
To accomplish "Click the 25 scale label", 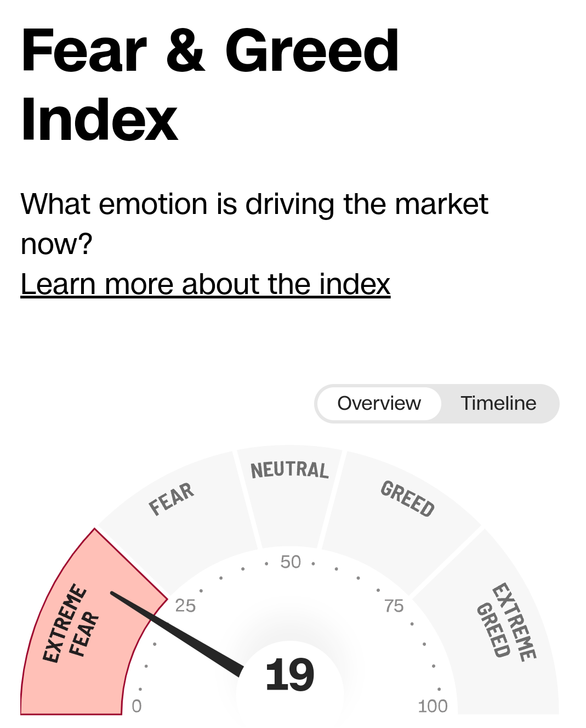I will pyautogui.click(x=185, y=606).
